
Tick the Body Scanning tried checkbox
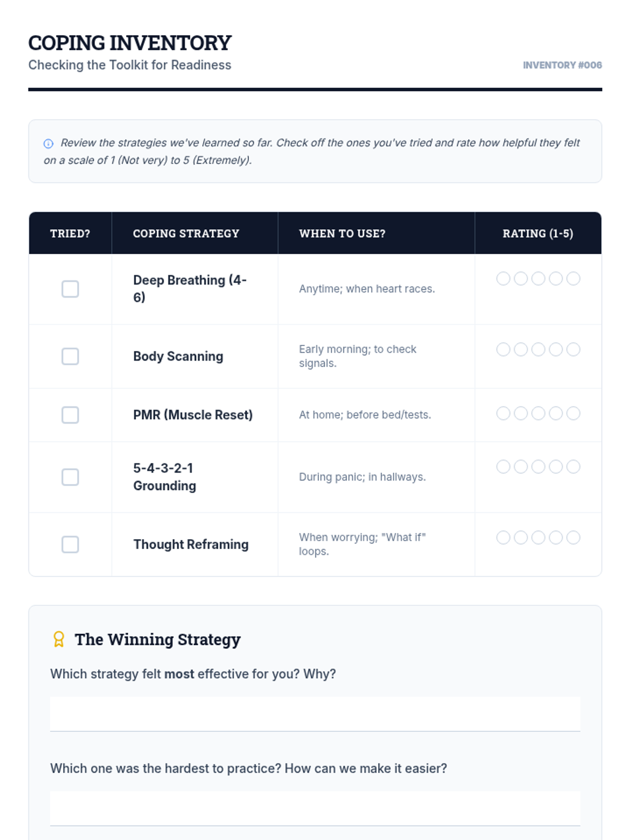point(70,356)
